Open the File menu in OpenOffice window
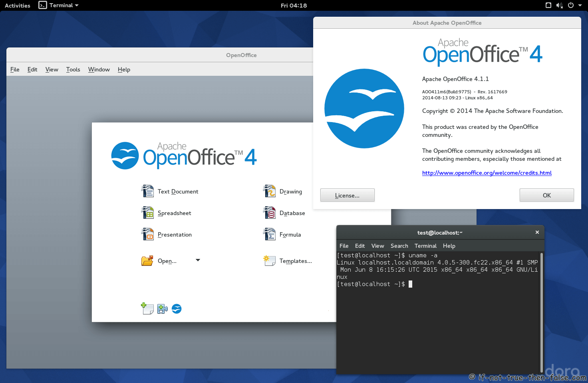Image resolution: width=588 pixels, height=383 pixels. coord(15,69)
